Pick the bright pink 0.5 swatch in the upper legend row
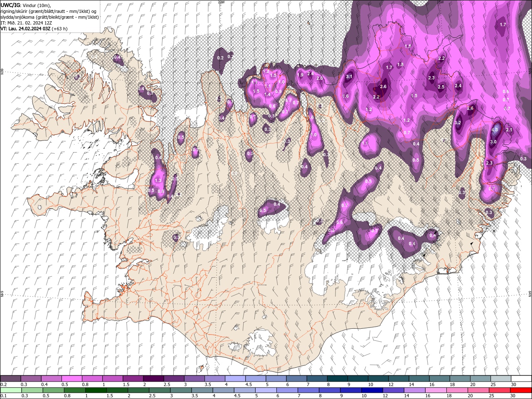532x399 pixels. [x=71, y=379]
